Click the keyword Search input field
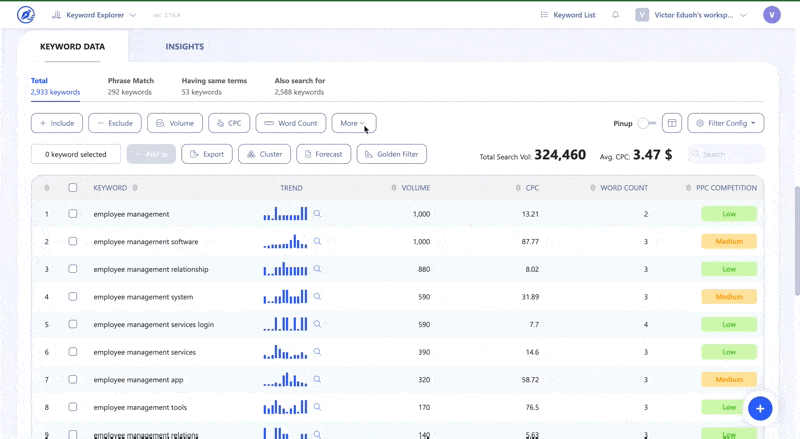 tap(727, 154)
